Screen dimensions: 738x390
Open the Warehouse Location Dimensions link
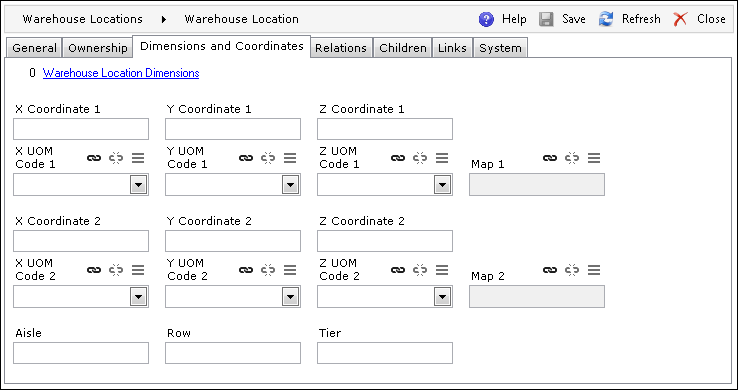tap(121, 73)
